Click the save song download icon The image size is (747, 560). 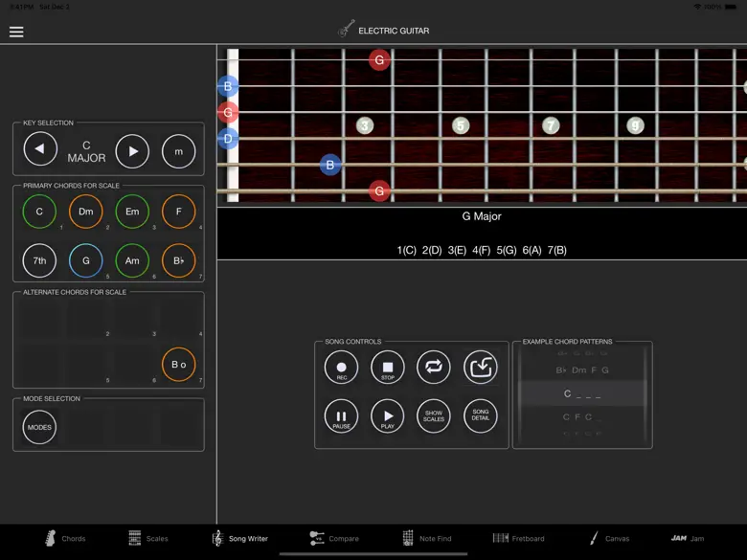tap(481, 368)
